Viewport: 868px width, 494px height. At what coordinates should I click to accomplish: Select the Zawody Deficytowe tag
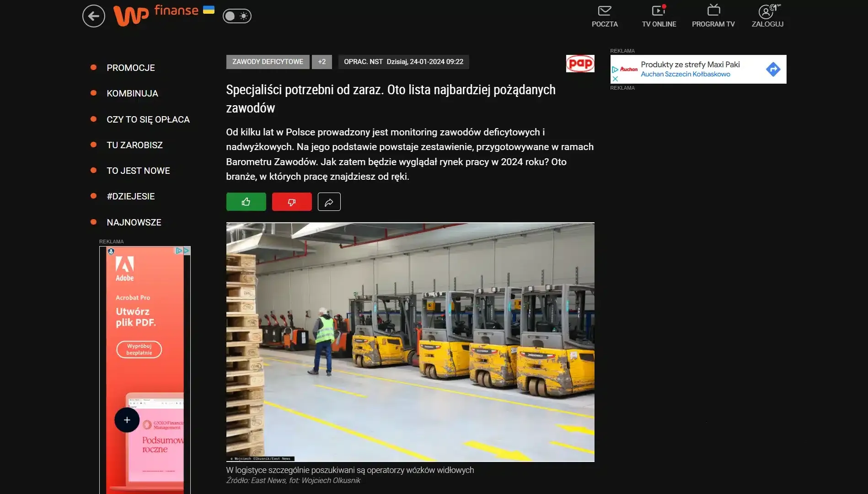[268, 62]
